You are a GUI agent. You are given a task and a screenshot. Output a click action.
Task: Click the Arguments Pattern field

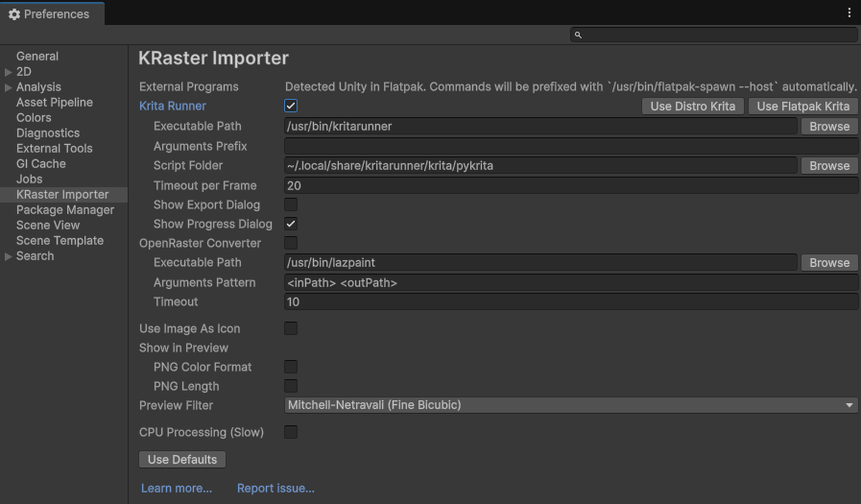coord(571,283)
